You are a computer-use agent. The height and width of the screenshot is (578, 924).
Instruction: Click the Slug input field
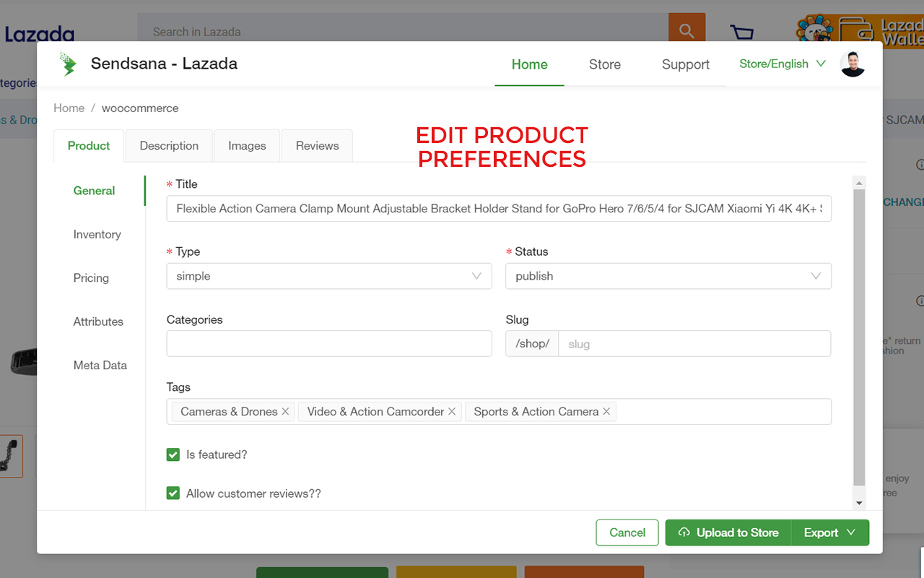pyautogui.click(x=694, y=344)
